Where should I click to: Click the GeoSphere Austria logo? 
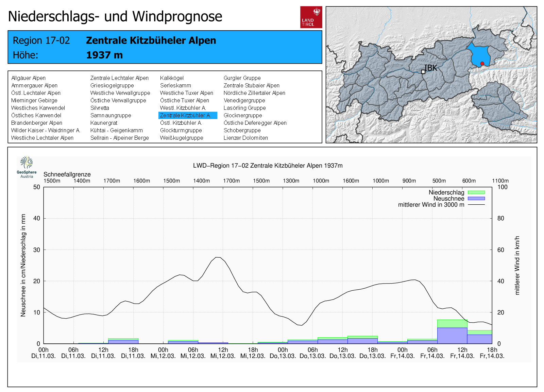tap(27, 167)
